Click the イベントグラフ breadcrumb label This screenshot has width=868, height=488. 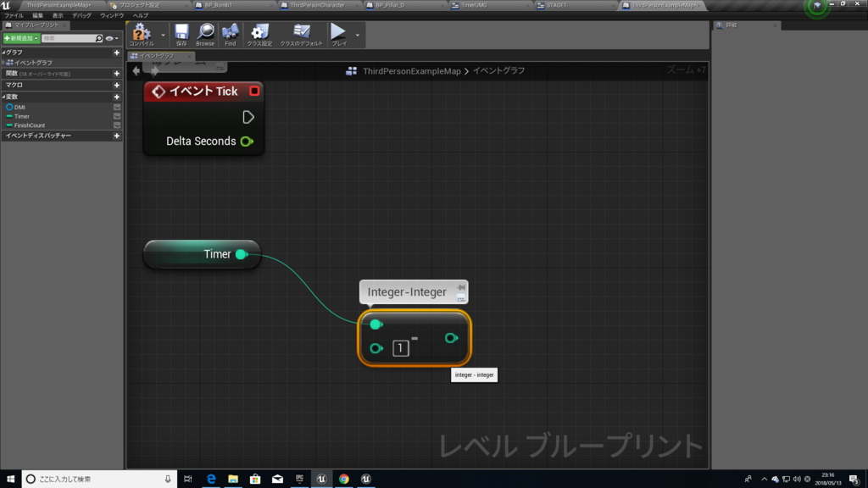[x=498, y=71]
